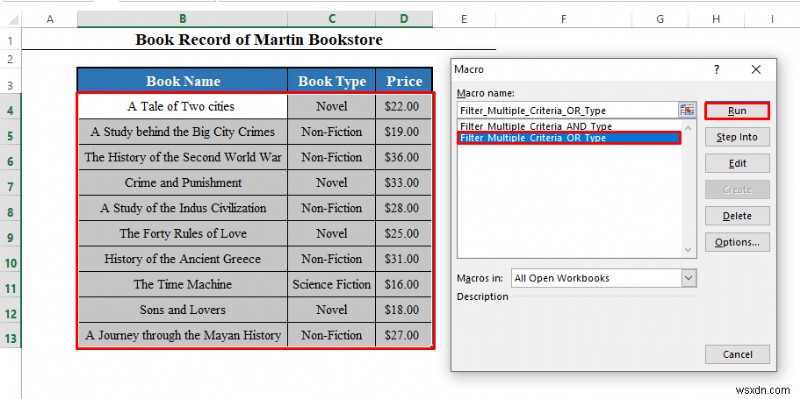
Task: Click the Step Into button
Action: [737, 137]
